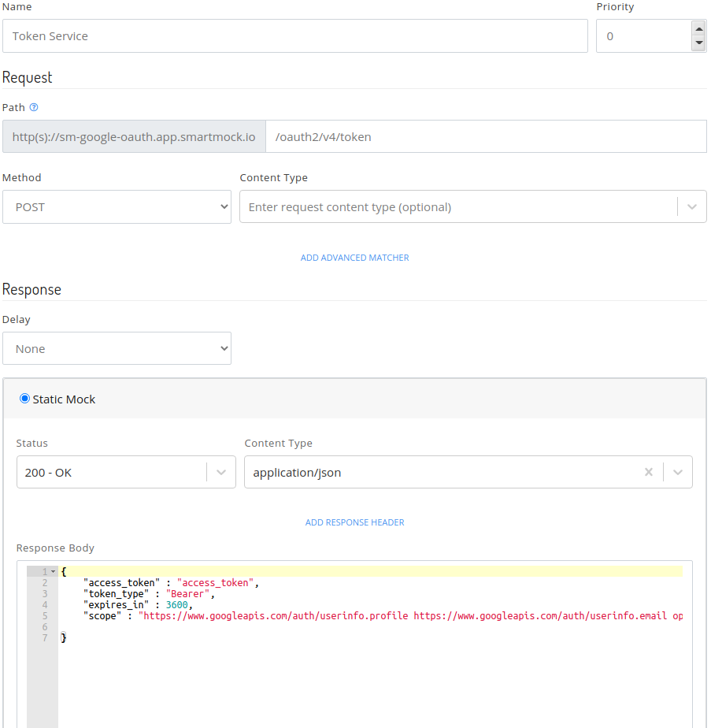Viewport: 711px width, 728px height.
Task: Click line number 5 in the editor gutter
Action: (x=43, y=615)
